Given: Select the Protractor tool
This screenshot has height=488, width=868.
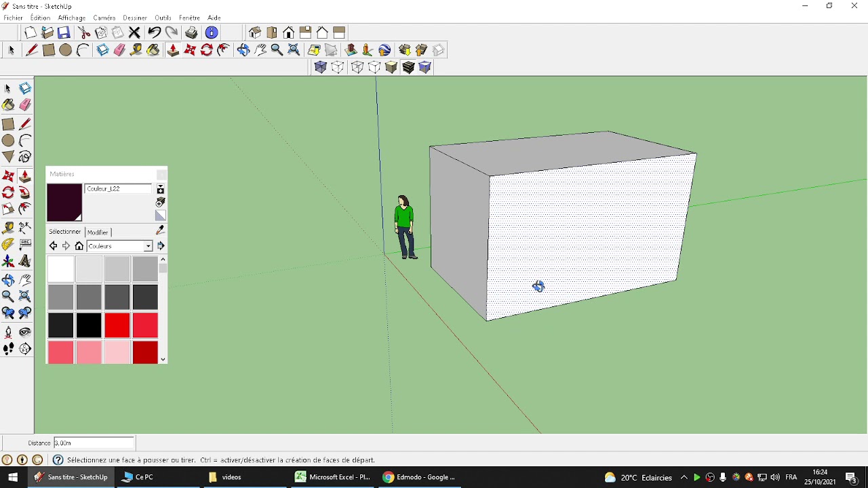Looking at the screenshot, I should (8, 245).
